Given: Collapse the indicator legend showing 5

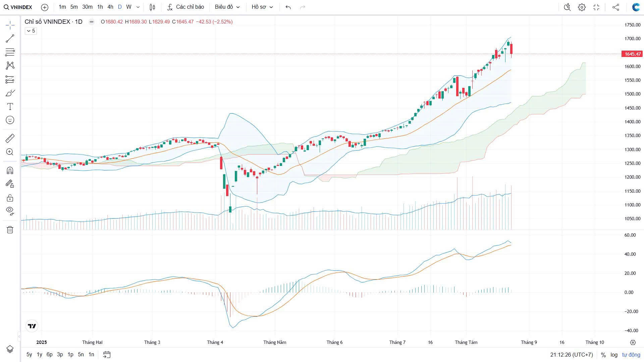Looking at the screenshot, I should [x=31, y=31].
